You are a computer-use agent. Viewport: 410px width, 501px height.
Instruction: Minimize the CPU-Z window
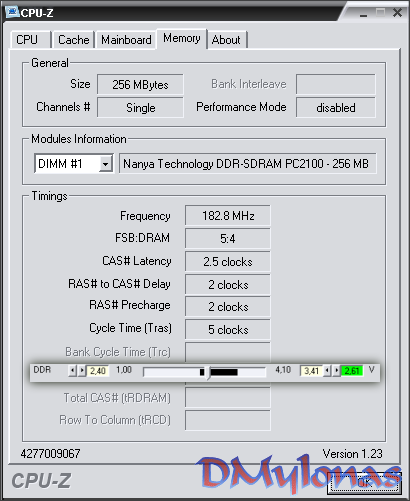(x=363, y=14)
